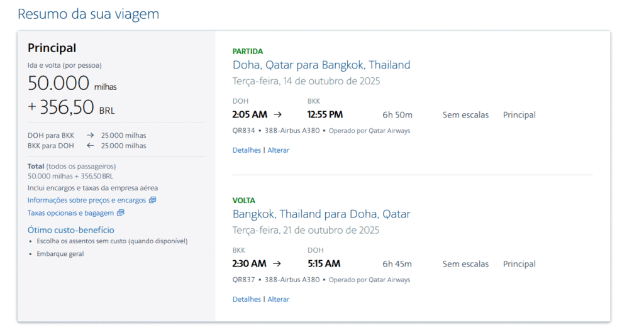644x335 pixels.
Task: Open Taxas opcionais e bagagem link
Action: click(70, 213)
